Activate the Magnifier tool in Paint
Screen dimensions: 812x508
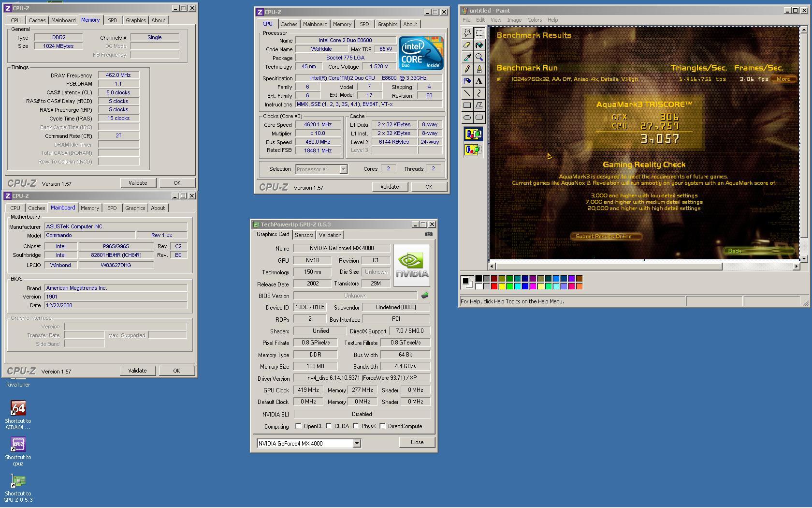pyautogui.click(x=479, y=57)
